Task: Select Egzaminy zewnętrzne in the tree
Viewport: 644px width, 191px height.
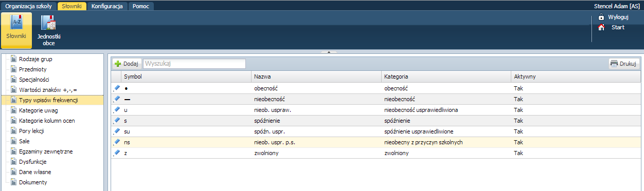Action: tap(46, 151)
